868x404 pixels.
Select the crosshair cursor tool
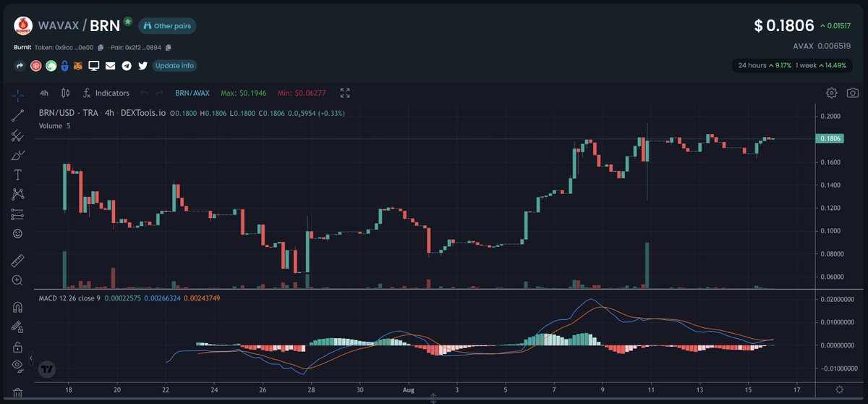click(x=18, y=95)
